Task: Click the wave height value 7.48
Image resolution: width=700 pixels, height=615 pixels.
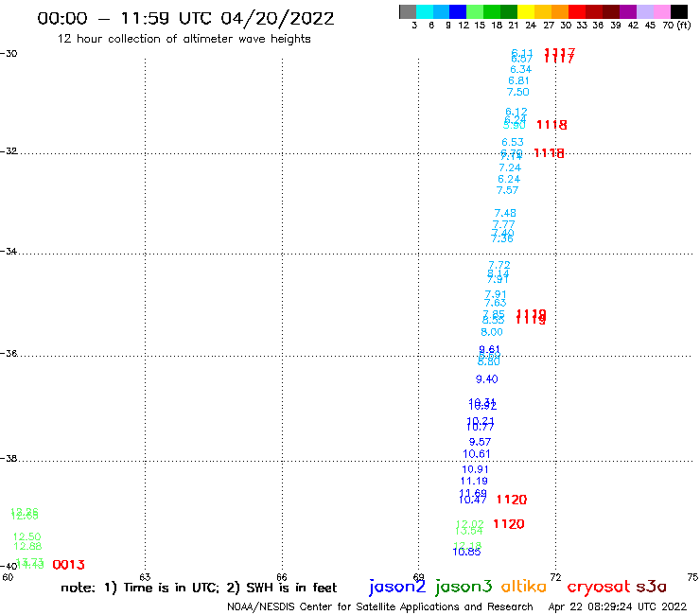Action: point(505,214)
